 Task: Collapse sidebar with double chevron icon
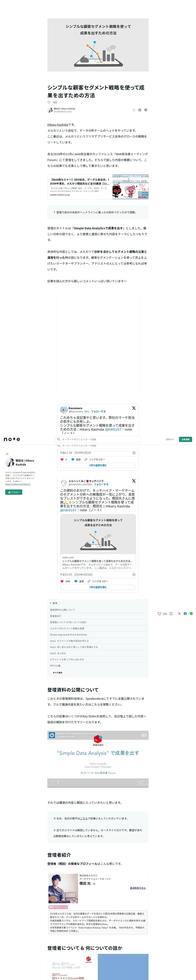pyautogui.click(x=7, y=454)
